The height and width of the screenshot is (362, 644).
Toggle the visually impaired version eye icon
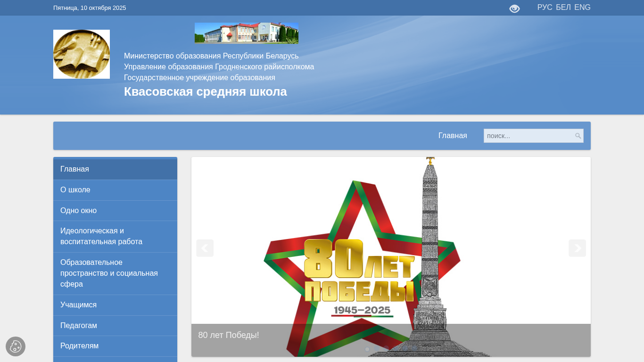point(514,8)
